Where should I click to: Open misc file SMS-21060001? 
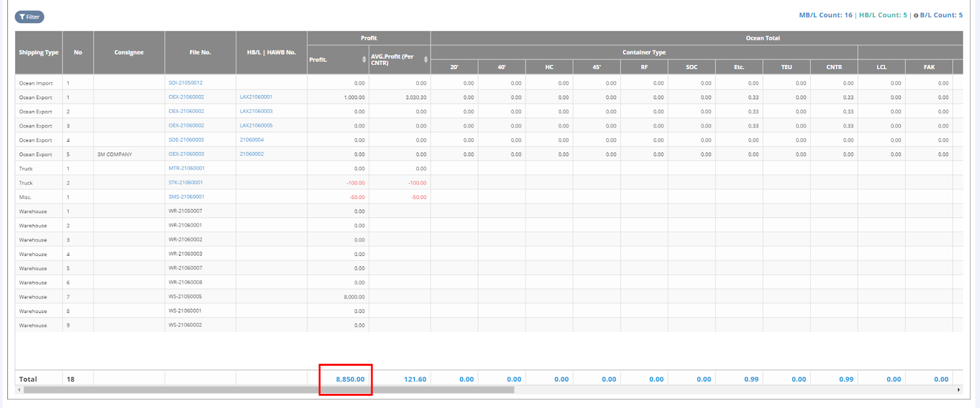pos(186,197)
